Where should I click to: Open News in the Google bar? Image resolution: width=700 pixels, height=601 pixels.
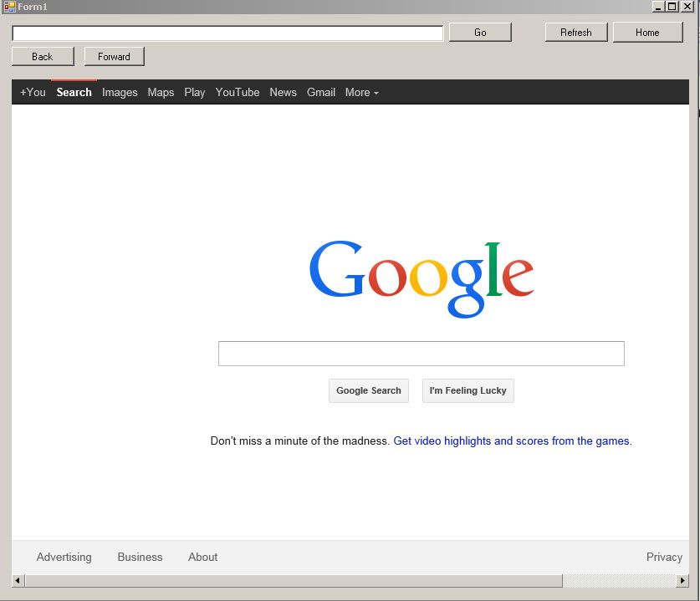coord(283,92)
